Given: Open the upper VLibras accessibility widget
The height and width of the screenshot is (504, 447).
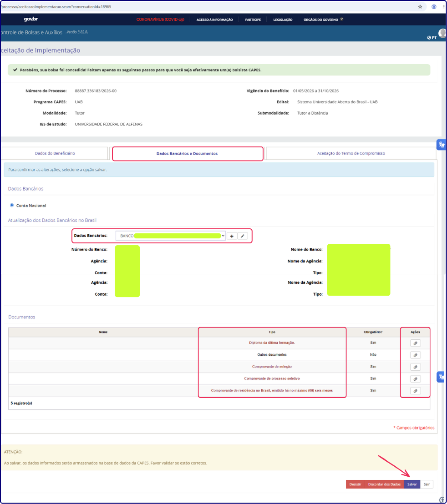Looking at the screenshot, I should [442, 145].
